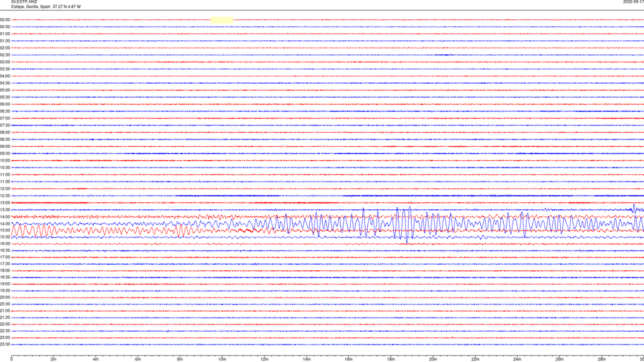
Task: Click the 02:30 row time label
Action: [x=5, y=55]
